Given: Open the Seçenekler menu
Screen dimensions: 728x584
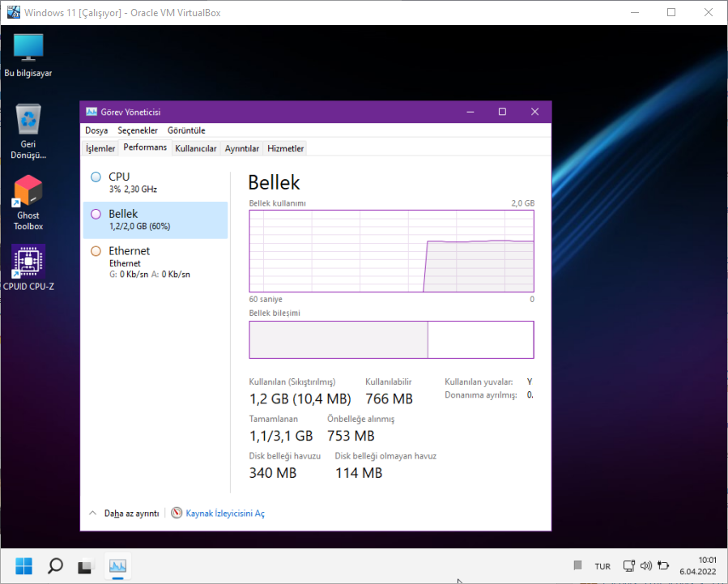Looking at the screenshot, I should [138, 130].
